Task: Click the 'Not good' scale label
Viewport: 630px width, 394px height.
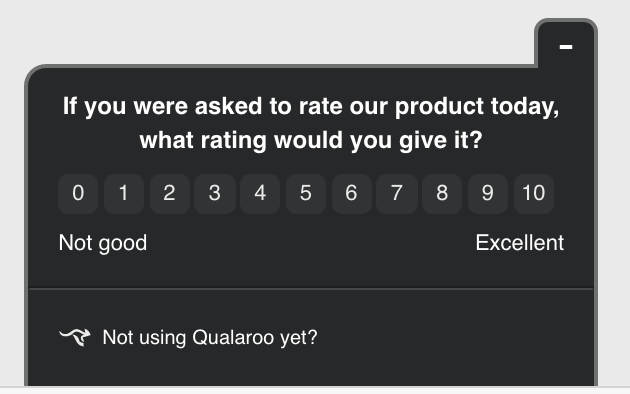Action: coord(103,243)
